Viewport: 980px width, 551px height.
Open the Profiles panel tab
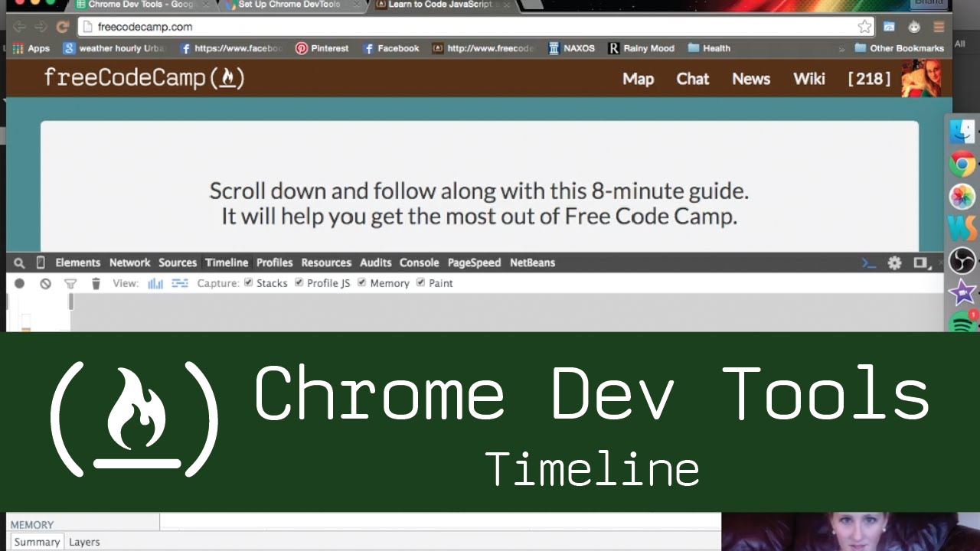click(275, 262)
